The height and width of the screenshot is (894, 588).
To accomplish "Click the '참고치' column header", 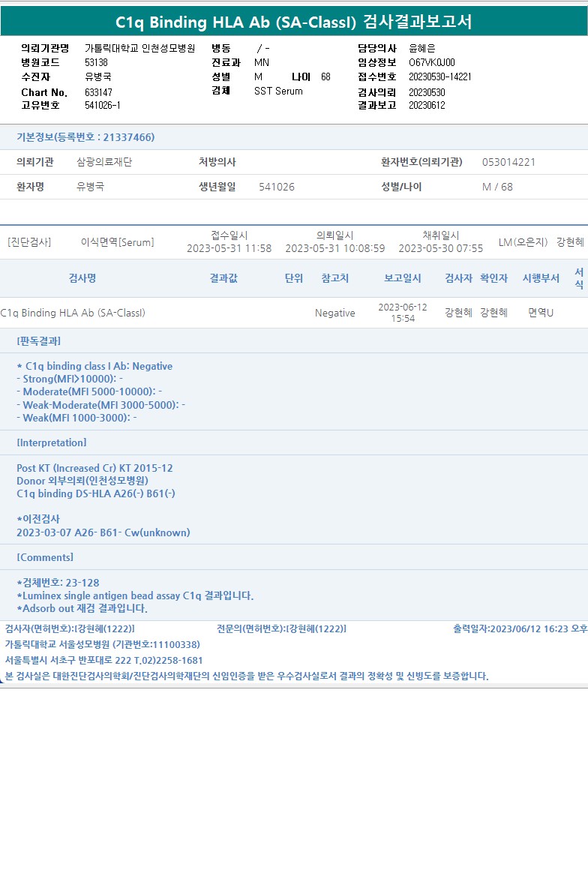I will click(334, 278).
